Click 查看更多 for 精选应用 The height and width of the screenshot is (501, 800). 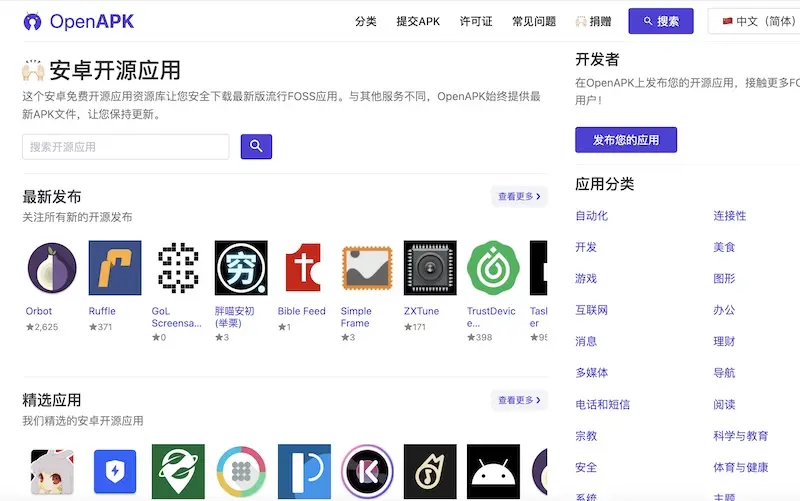coord(519,400)
